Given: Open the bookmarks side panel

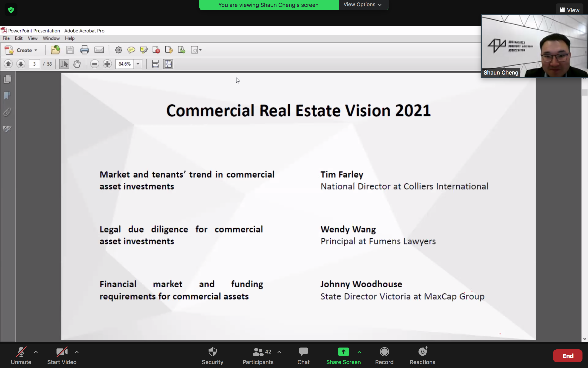Looking at the screenshot, I should [x=8, y=95].
